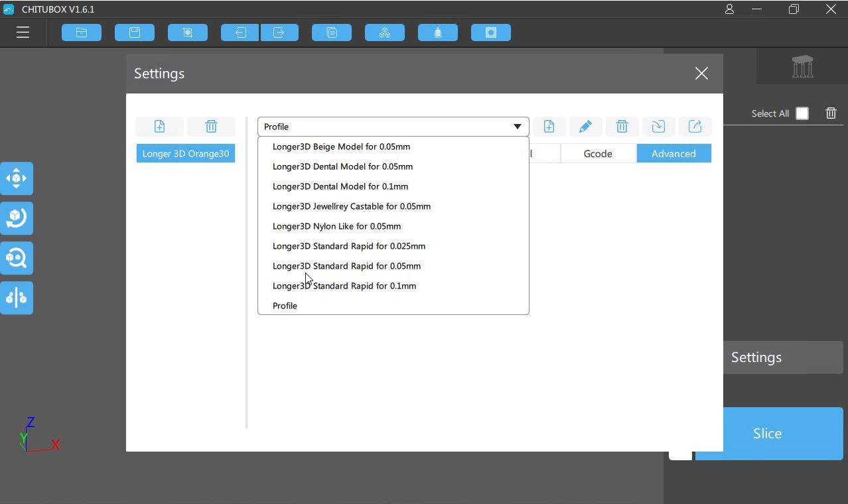Viewport: 848px width, 504px height.
Task: Import a profile with the import icon
Action: click(x=658, y=127)
